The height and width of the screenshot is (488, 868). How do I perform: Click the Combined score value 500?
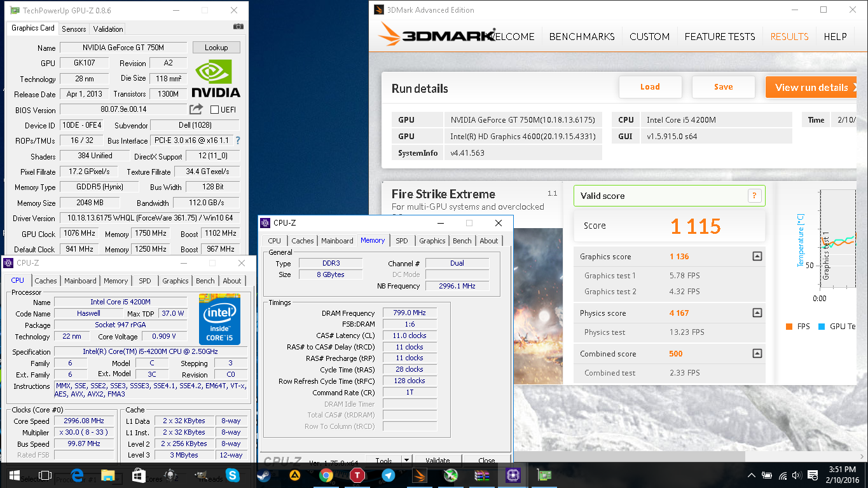pyautogui.click(x=676, y=353)
